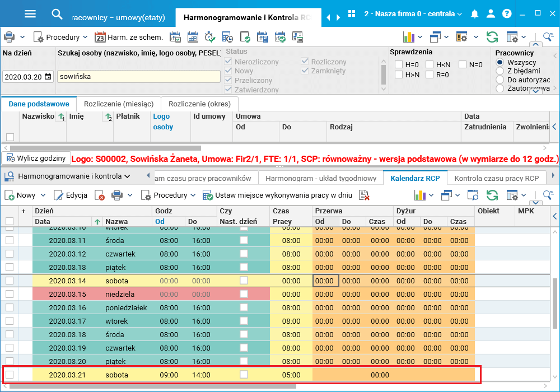This screenshot has height=392, width=560.
Task: Click the top toolbar printer icon
Action: [10, 37]
